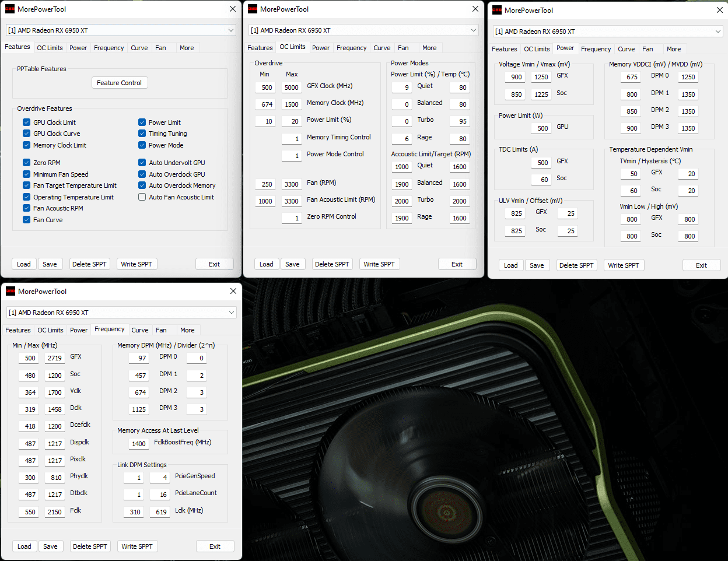The image size is (728, 561).
Task: Click Save button in OC Limits window
Action: 293,264
